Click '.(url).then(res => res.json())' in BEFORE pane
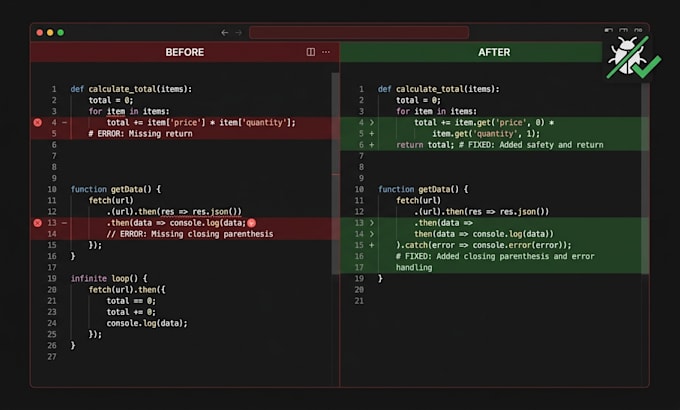 coord(174,212)
